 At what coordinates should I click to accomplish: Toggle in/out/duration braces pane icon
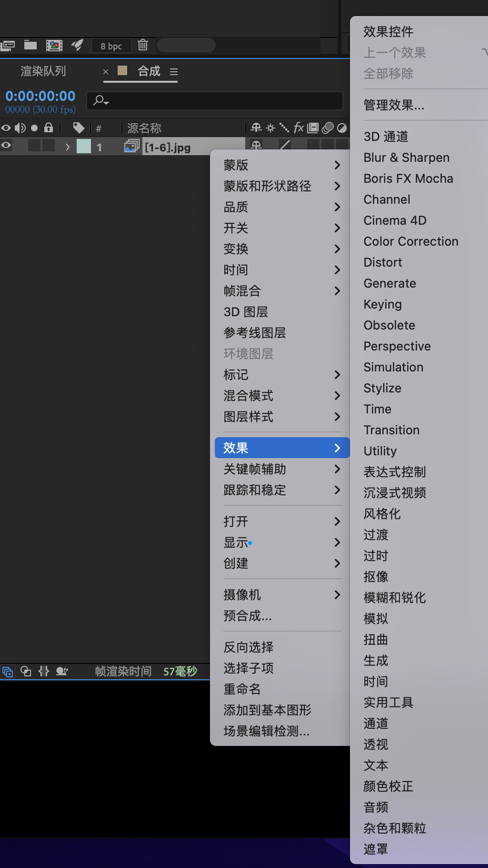(44, 671)
